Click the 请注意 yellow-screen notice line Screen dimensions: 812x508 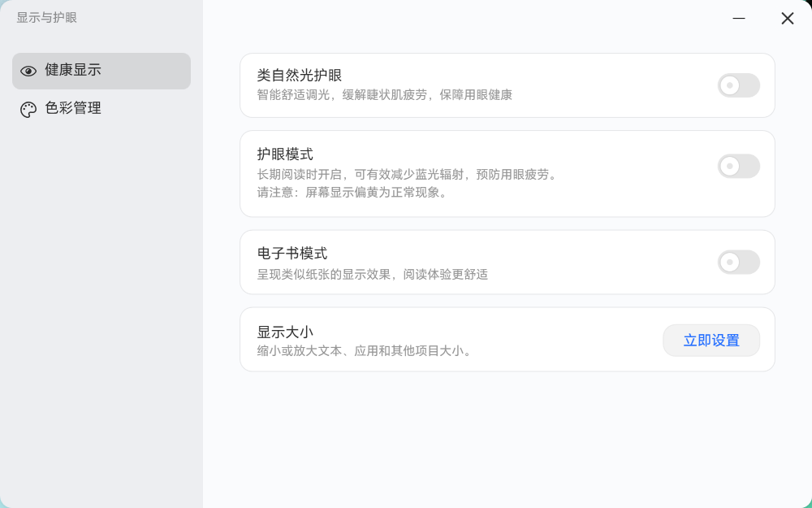352,193
